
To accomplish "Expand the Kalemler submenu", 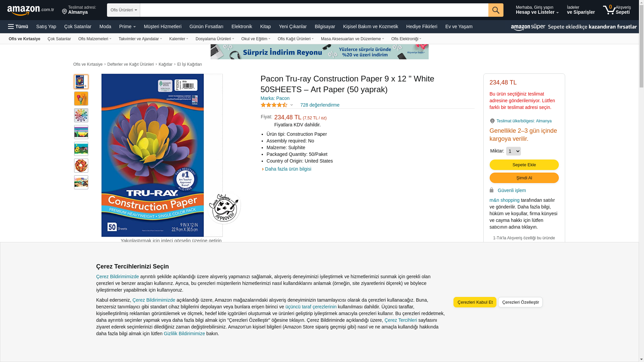I will coord(179,39).
